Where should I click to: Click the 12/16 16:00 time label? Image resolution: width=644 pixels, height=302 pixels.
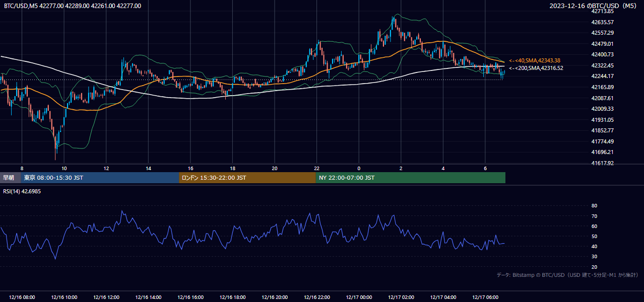[190, 297]
